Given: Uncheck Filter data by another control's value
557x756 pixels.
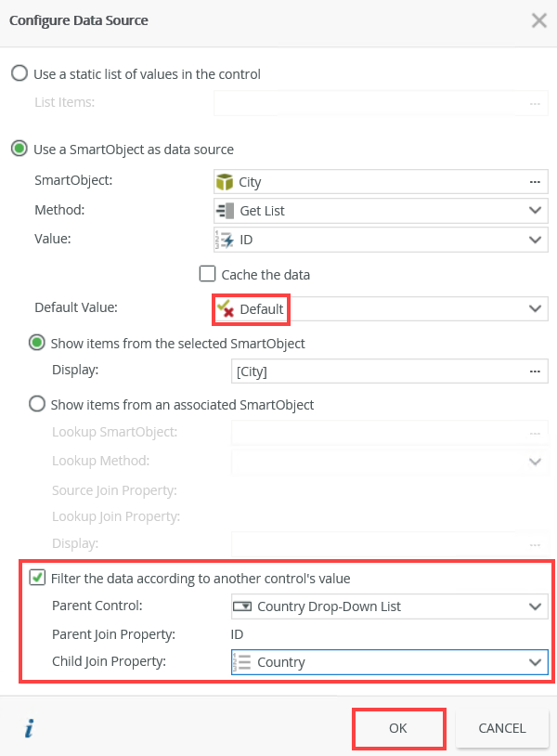Looking at the screenshot, I should pos(37,578).
